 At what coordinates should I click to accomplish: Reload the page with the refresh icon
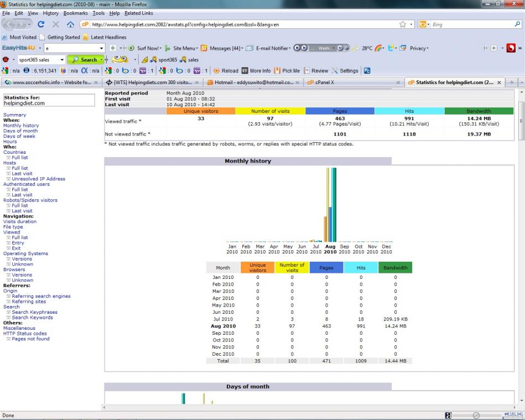click(x=41, y=24)
